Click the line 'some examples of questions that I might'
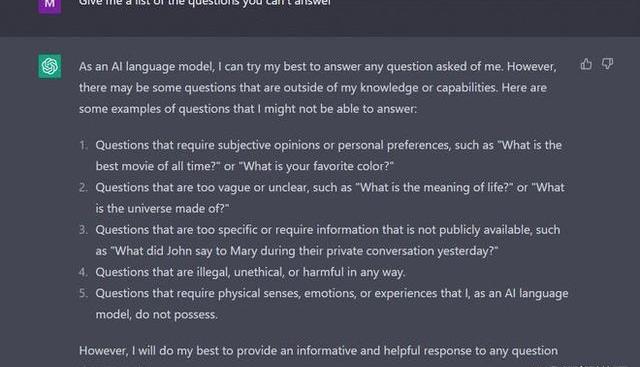 [248, 109]
